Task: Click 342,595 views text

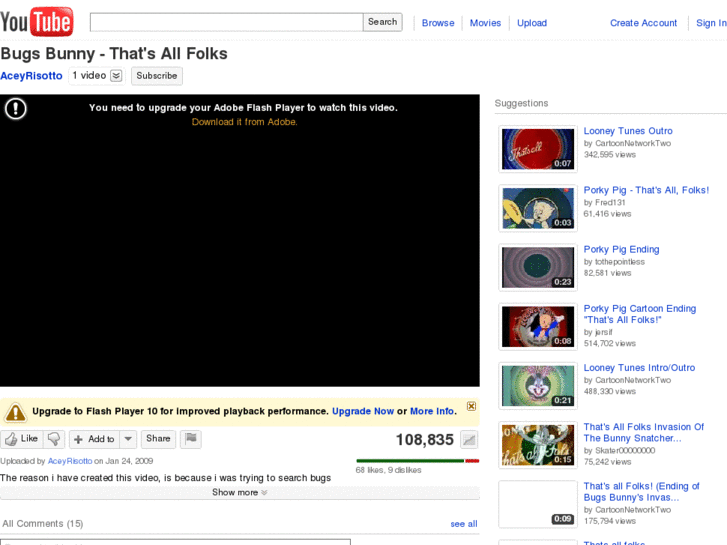Action: pos(609,154)
